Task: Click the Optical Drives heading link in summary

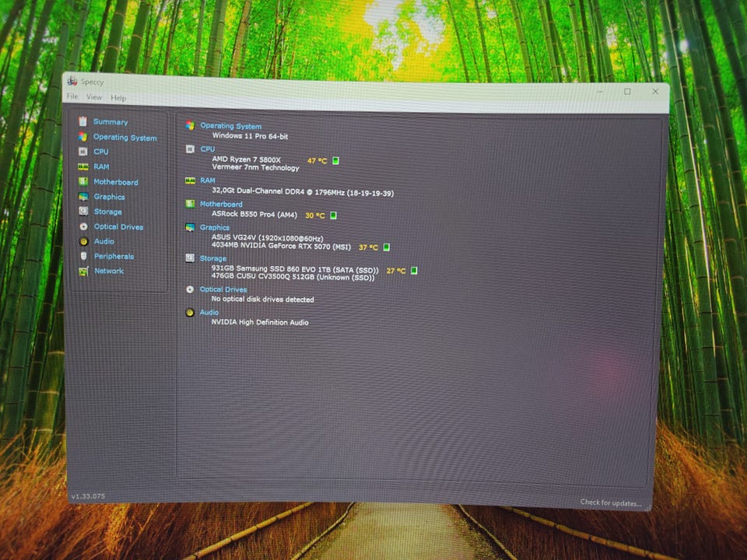Action: pos(223,289)
